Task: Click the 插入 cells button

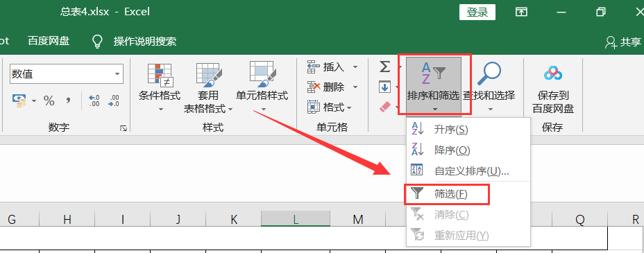Action: click(326, 67)
